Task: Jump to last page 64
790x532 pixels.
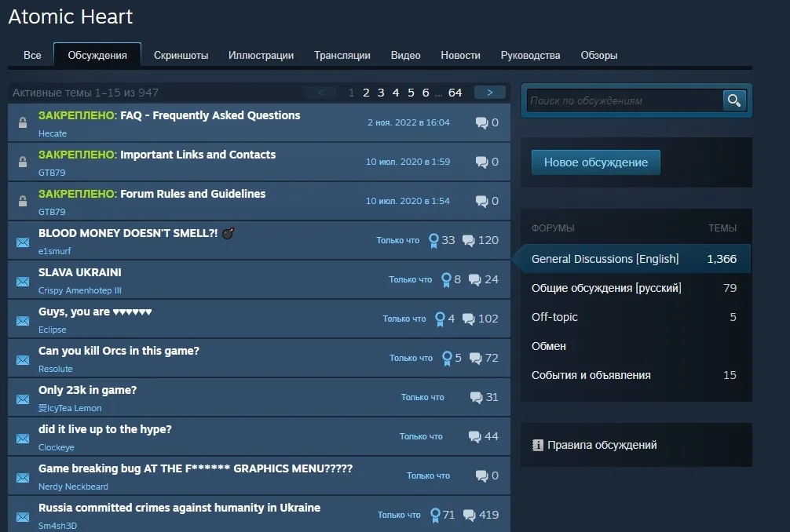Action: pos(455,93)
